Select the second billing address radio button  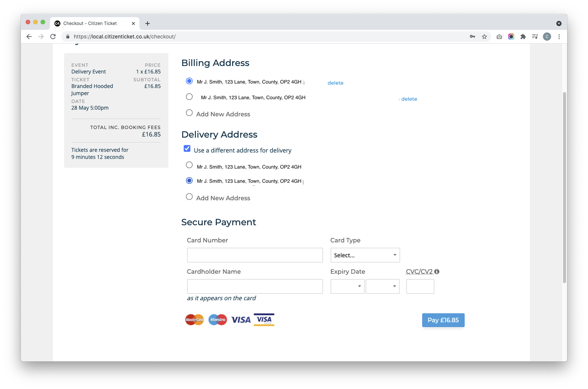tap(189, 97)
